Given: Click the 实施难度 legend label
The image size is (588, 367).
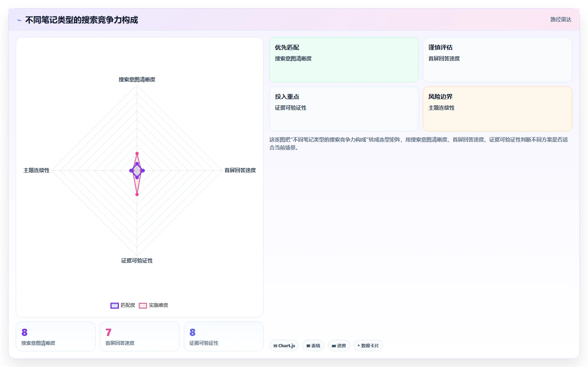Looking at the screenshot, I should (158, 305).
